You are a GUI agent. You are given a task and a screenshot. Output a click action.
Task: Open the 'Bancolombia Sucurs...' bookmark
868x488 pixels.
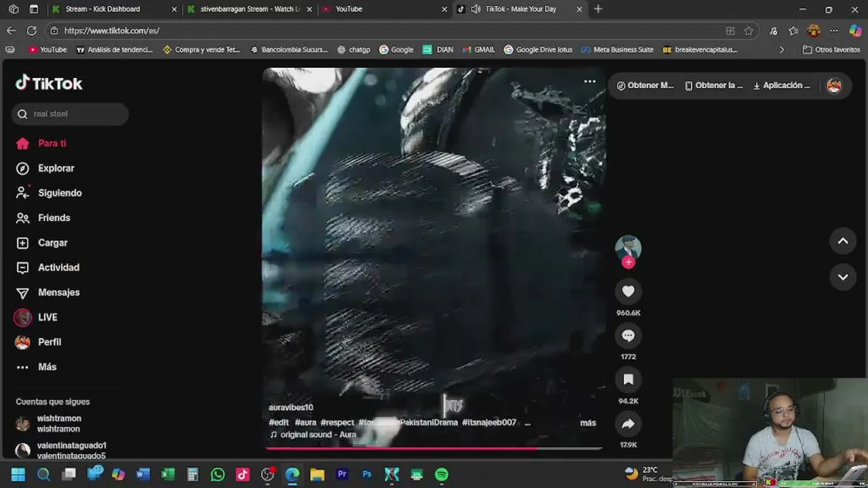(x=289, y=49)
